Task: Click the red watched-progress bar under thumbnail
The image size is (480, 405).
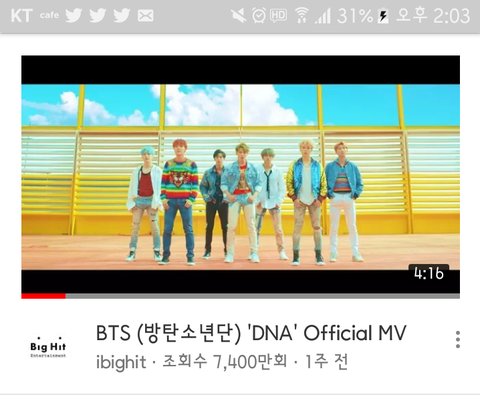Action: click(43, 296)
